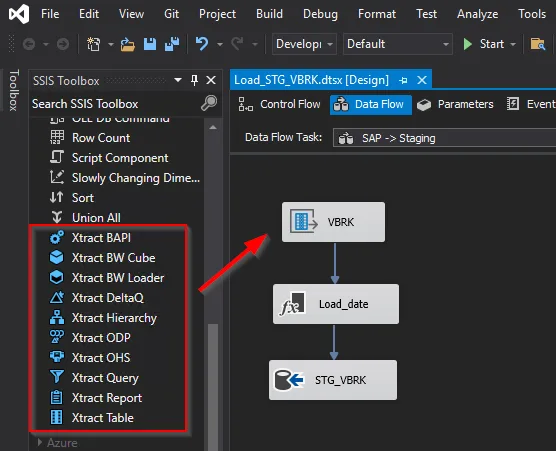The height and width of the screenshot is (451, 556).
Task: Open the Build menu
Action: click(269, 14)
